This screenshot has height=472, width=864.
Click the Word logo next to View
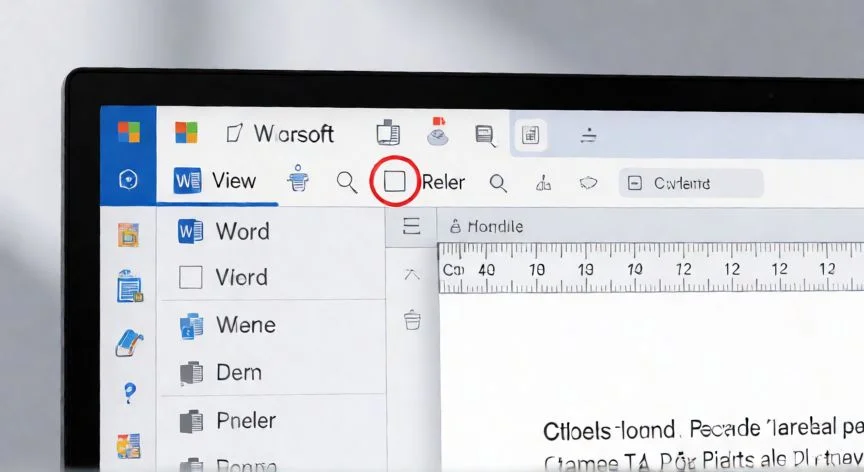click(187, 180)
